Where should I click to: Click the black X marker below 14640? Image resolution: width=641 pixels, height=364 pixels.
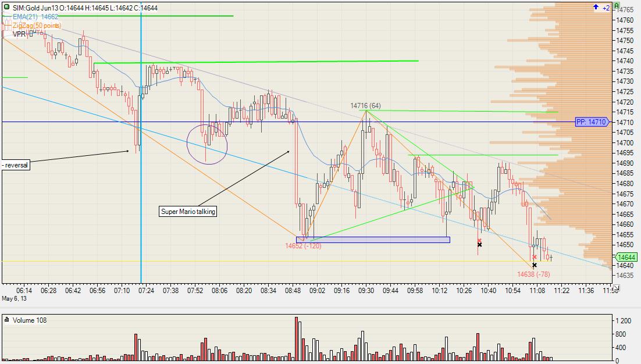point(535,265)
